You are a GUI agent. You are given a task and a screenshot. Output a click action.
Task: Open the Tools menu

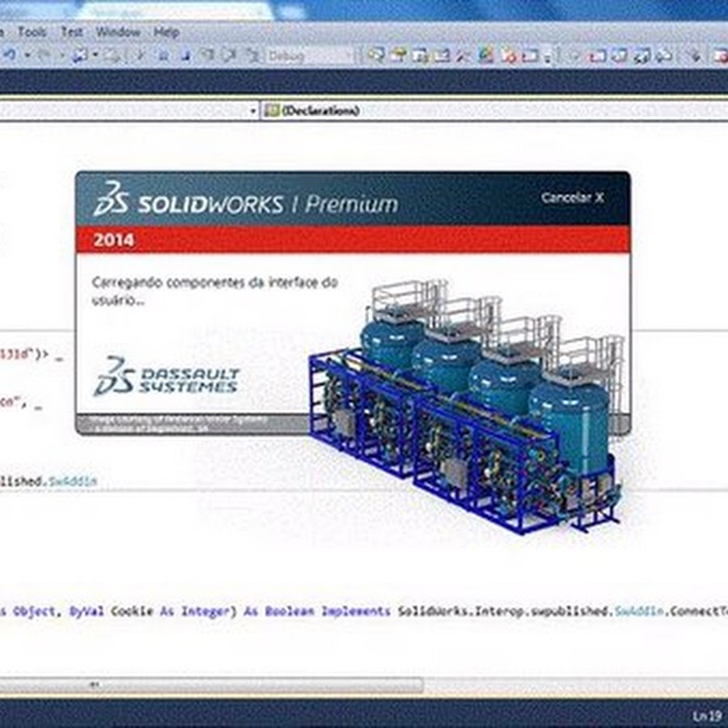tap(32, 32)
